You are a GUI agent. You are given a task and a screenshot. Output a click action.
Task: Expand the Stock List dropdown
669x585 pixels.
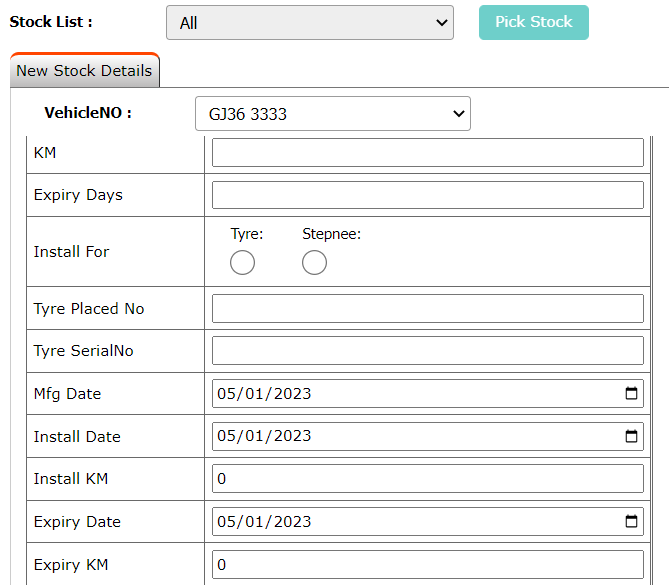(x=310, y=23)
